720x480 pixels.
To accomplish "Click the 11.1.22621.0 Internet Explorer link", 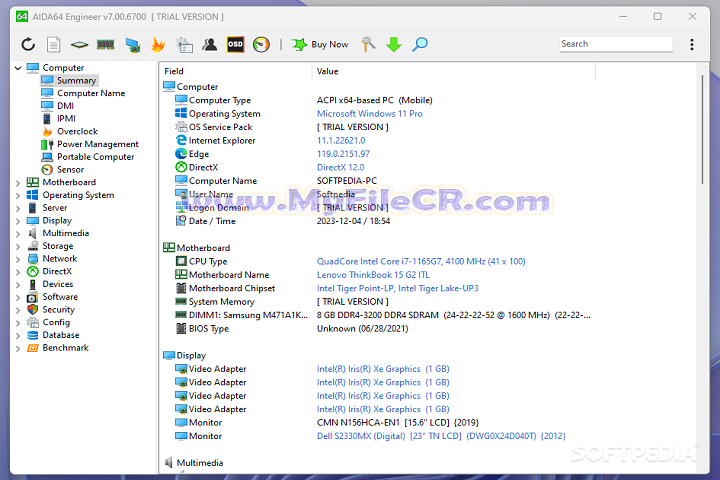I will 341,141.
